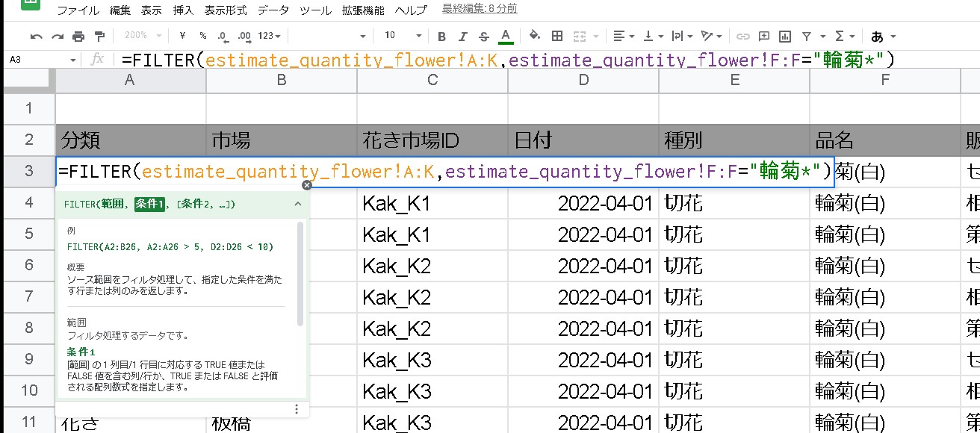Click the decrease decimal places icon
The image size is (980, 433).
223,35
